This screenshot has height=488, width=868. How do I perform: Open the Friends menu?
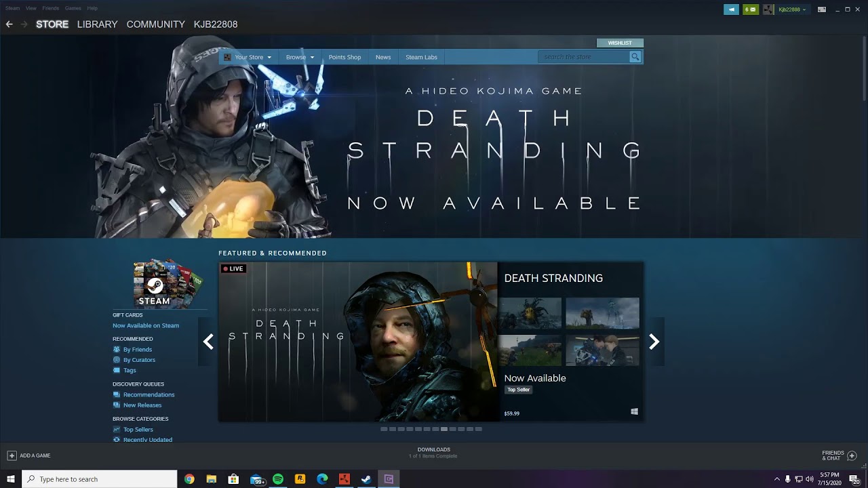(x=51, y=8)
